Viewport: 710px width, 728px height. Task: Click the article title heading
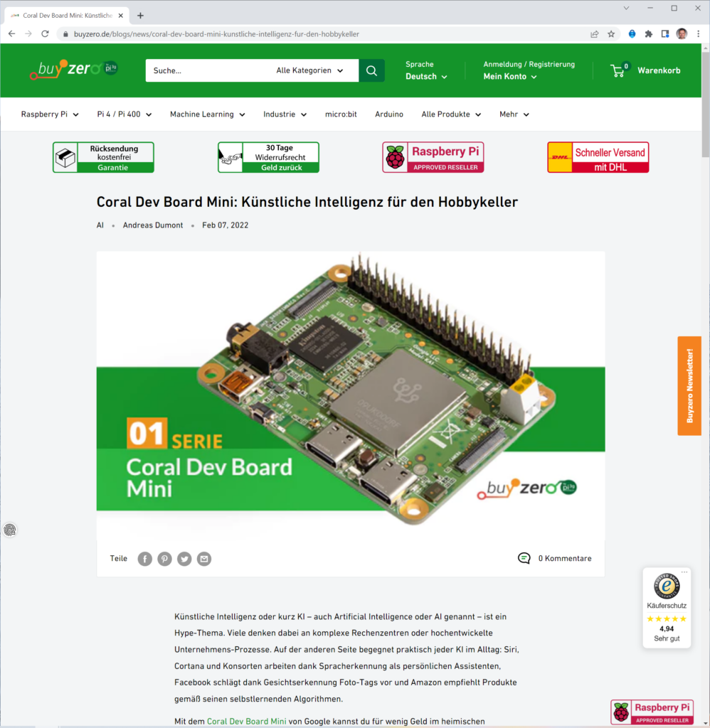point(307,202)
